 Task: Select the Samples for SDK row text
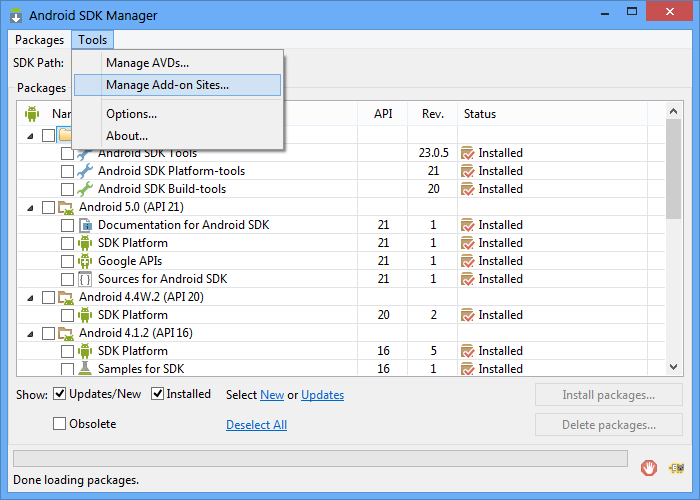point(141,369)
